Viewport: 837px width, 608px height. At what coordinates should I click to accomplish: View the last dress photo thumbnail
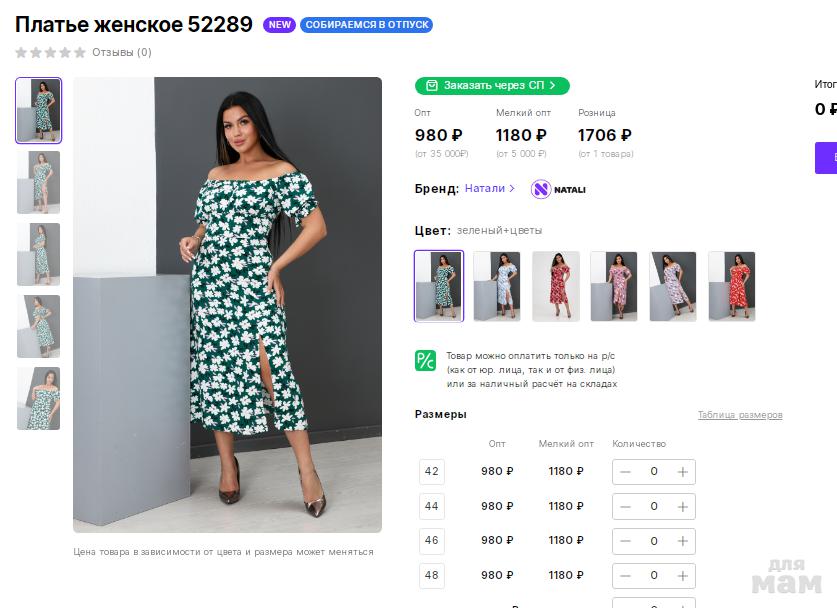coord(39,398)
